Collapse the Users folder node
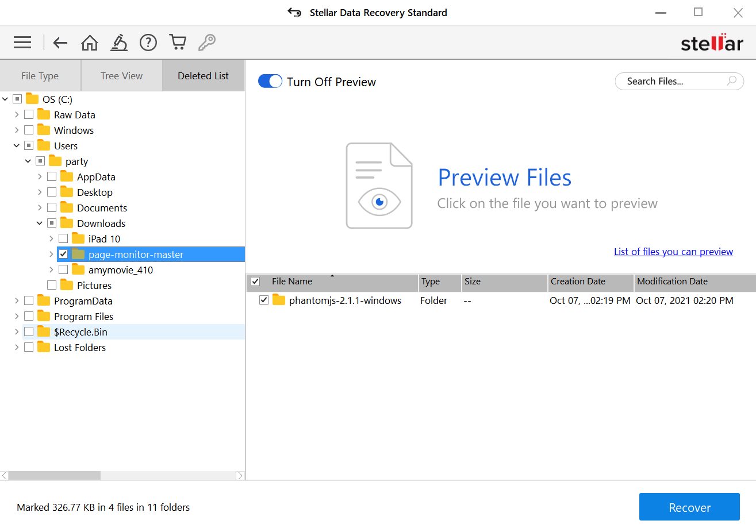The image size is (756, 532). [x=17, y=145]
